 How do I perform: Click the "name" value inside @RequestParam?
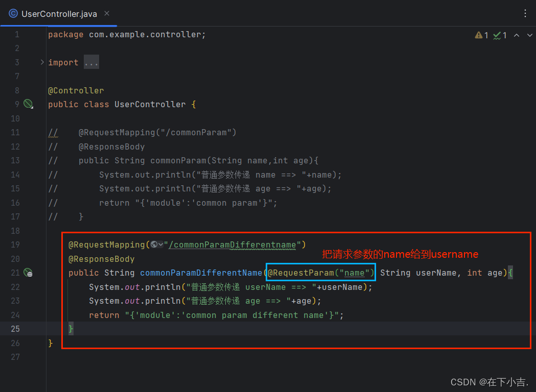coord(355,273)
